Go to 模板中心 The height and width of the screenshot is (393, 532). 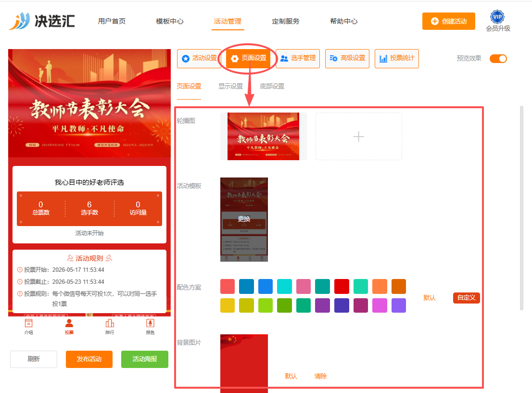pos(170,21)
